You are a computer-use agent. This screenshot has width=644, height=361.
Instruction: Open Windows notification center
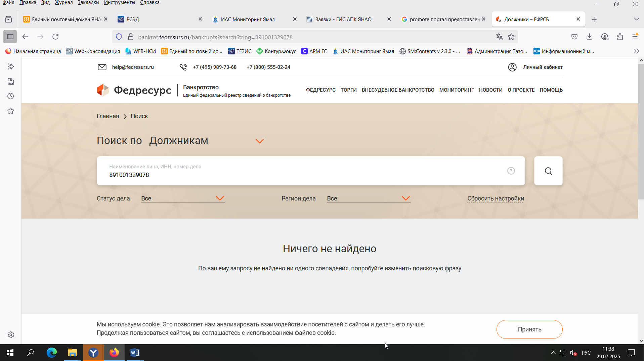point(631,353)
